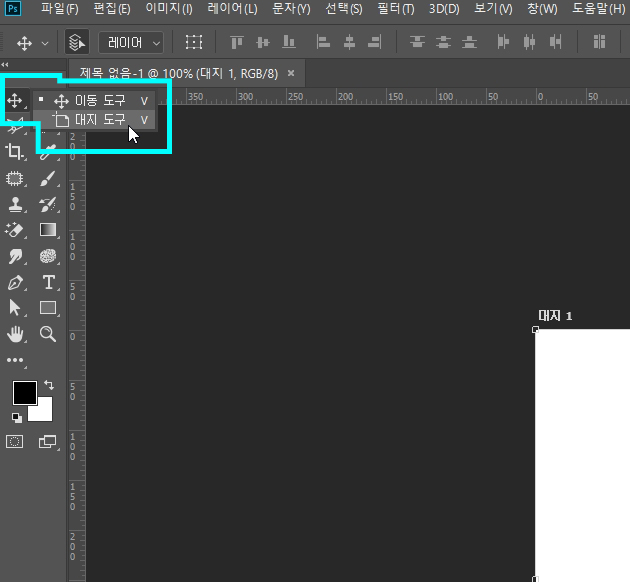
Task: Align bottom edges of layers
Action: tap(289, 42)
